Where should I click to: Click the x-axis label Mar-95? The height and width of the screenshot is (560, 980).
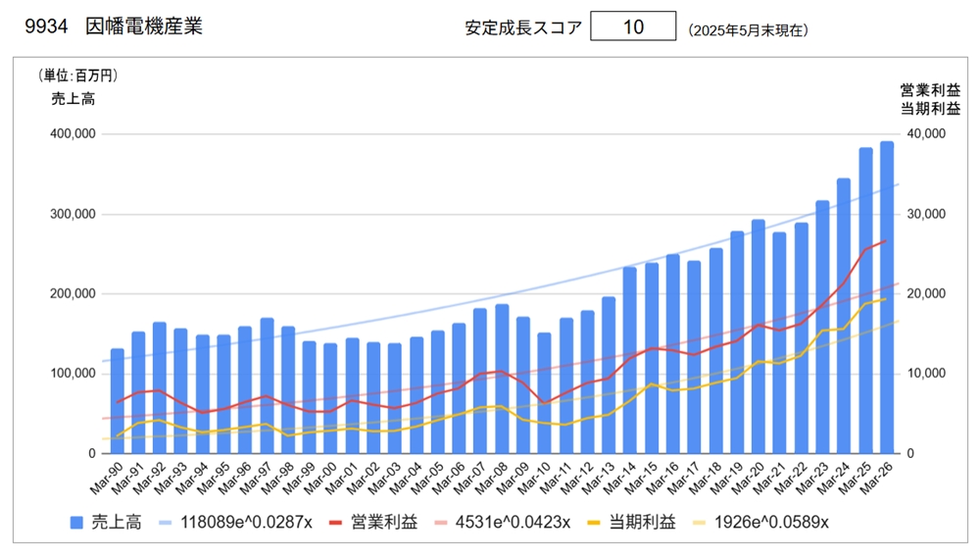pos(214,478)
